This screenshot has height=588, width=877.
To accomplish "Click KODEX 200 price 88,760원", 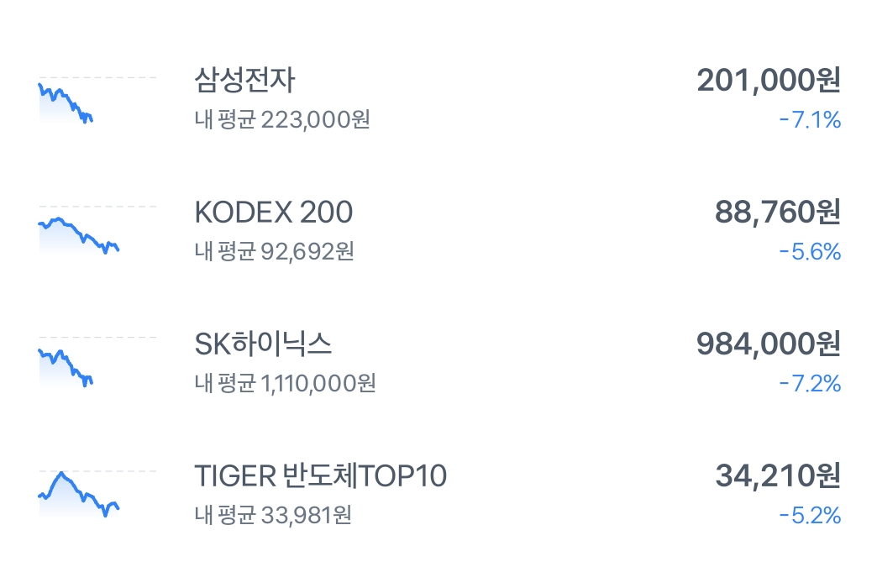I will [777, 212].
